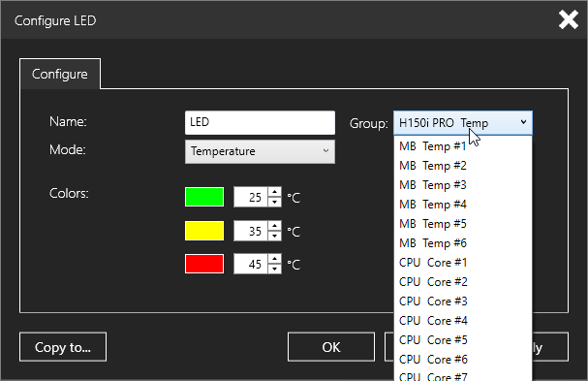Click the 45 °C temperature value field
This screenshot has height=381, width=588.
pos(251,265)
